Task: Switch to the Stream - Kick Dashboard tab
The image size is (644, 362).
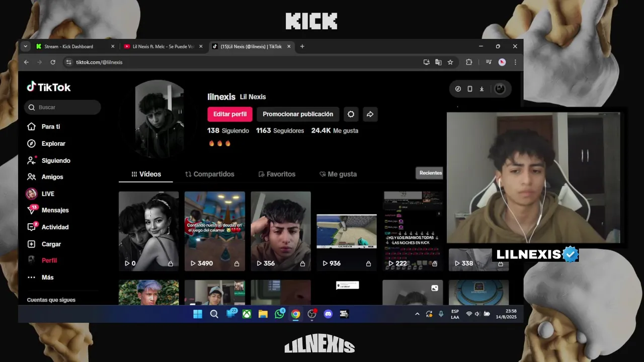Action: (x=75, y=46)
